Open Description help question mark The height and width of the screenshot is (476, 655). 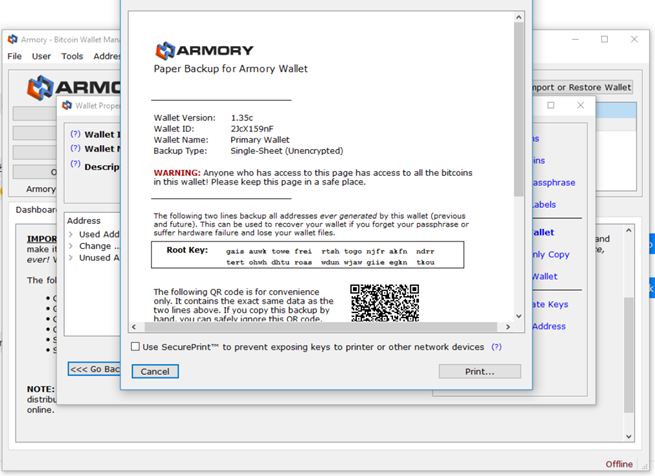tap(75, 163)
